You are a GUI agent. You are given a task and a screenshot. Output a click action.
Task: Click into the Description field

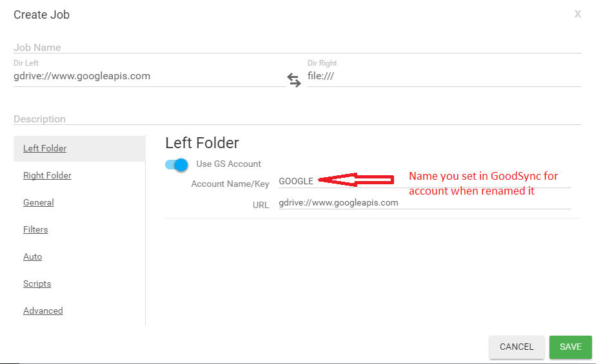297,119
